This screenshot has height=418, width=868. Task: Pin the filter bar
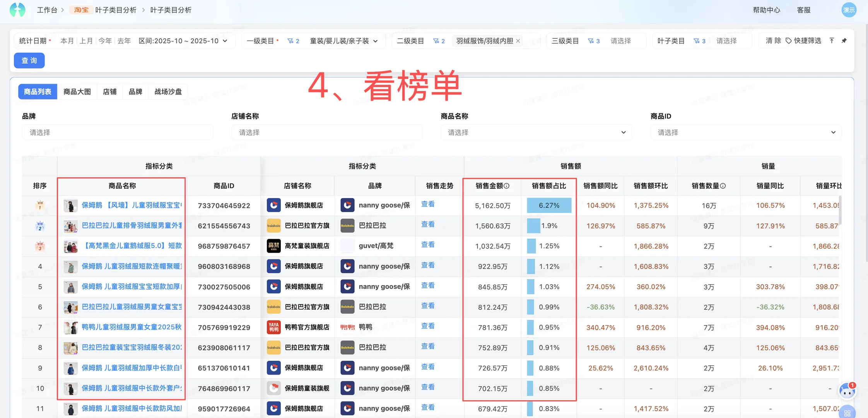pyautogui.click(x=844, y=41)
